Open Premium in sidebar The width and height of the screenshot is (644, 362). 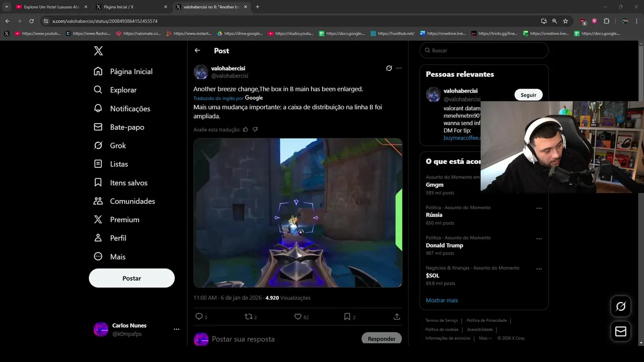(116, 220)
